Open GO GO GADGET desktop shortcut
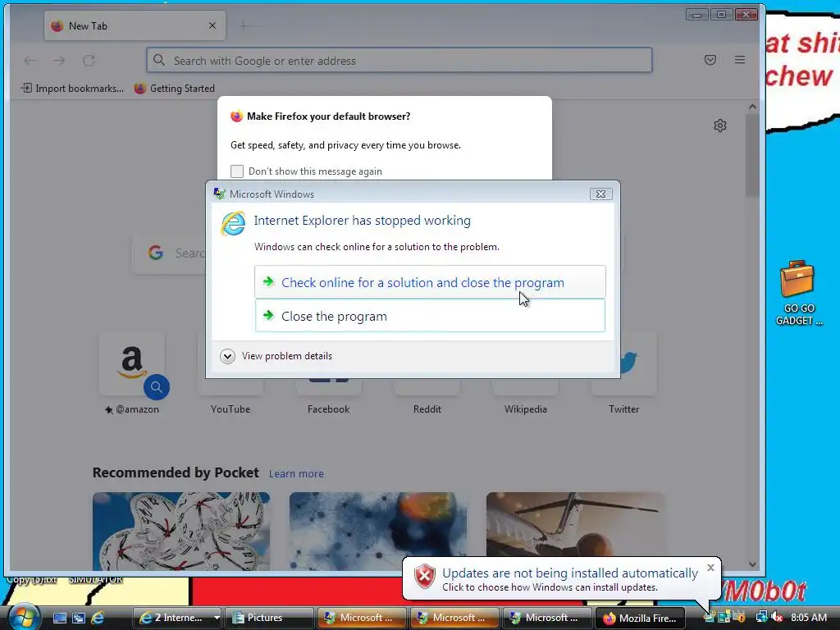This screenshot has width=840, height=630. click(x=798, y=294)
